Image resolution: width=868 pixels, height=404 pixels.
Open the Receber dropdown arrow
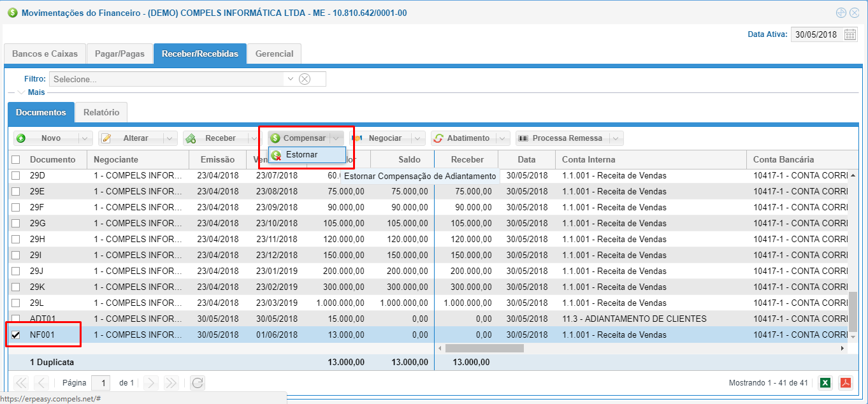pos(254,138)
